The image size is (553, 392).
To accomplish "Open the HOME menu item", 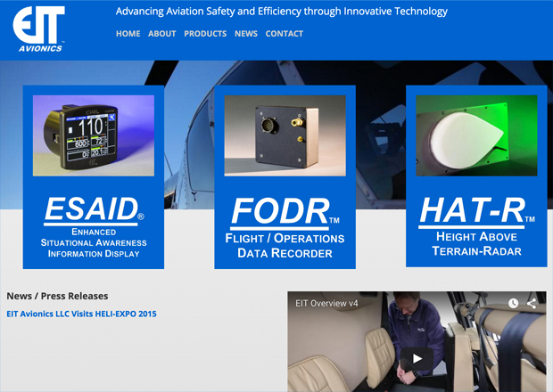I will [128, 34].
